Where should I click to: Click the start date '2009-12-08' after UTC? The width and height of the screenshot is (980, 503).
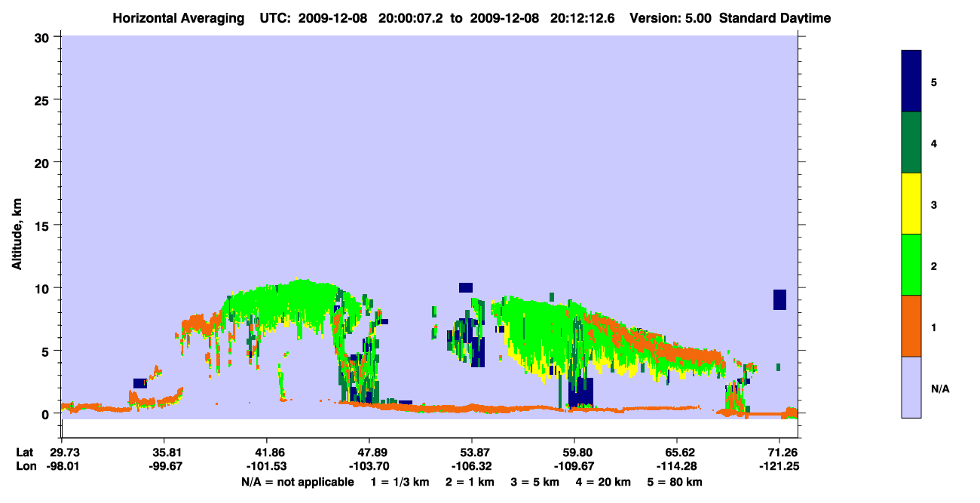pyautogui.click(x=331, y=18)
